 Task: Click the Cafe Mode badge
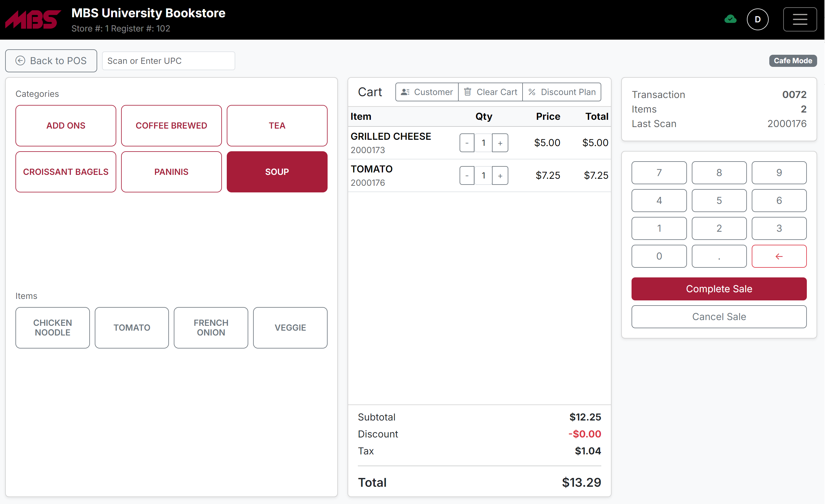793,61
